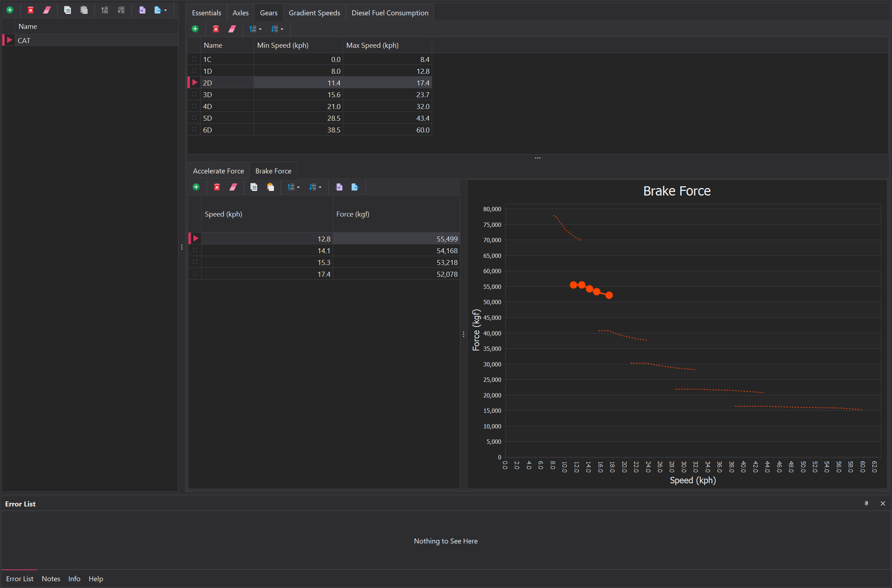This screenshot has height=588, width=892.
Task: Click the blue export icon in the Brake Force toolbar
Action: [355, 187]
